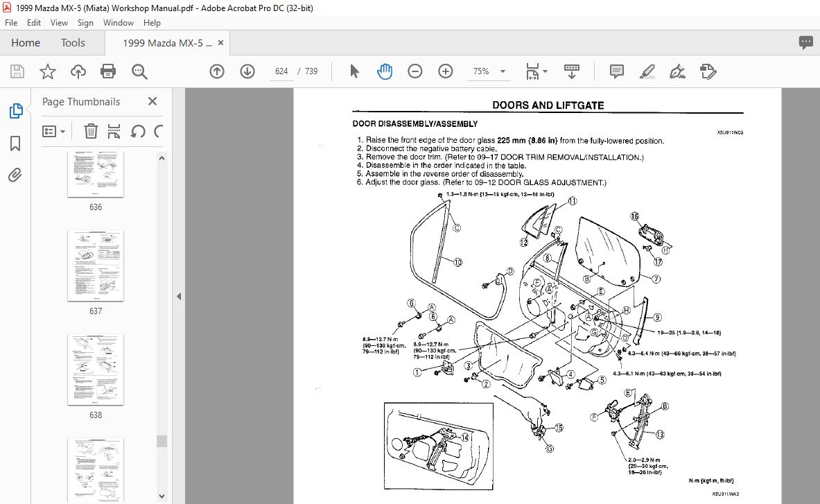Switch to the Tools tab
Screen dimensions: 820x504
(x=73, y=43)
